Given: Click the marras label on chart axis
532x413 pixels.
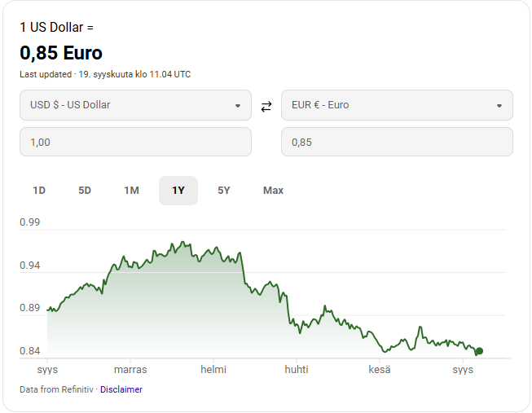Looking at the screenshot, I should [130, 370].
